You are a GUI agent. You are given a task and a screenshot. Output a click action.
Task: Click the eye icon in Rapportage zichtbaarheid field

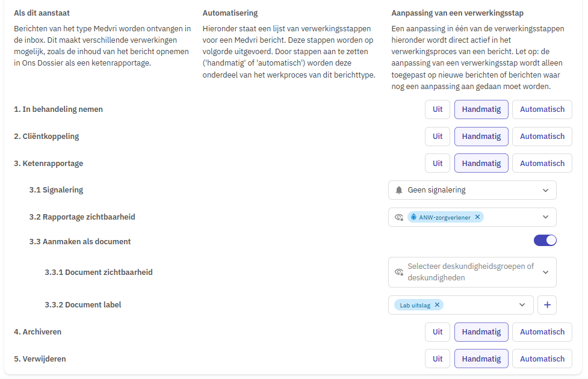coord(399,217)
